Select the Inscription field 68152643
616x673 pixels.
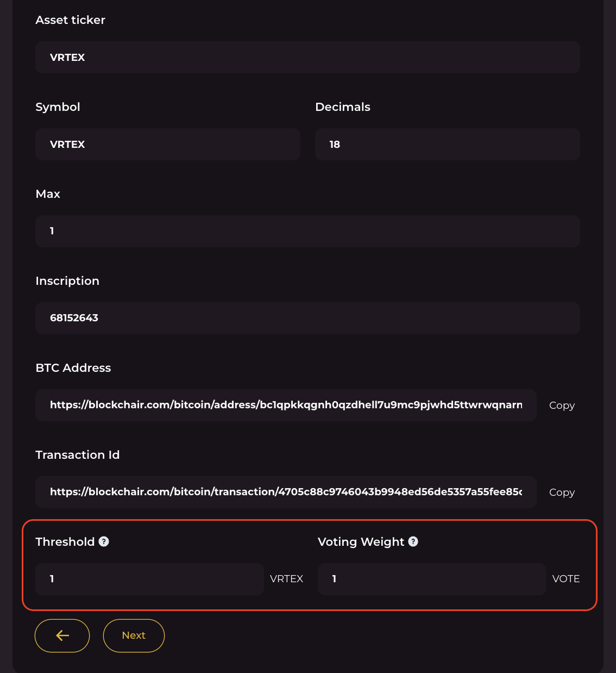(x=307, y=318)
